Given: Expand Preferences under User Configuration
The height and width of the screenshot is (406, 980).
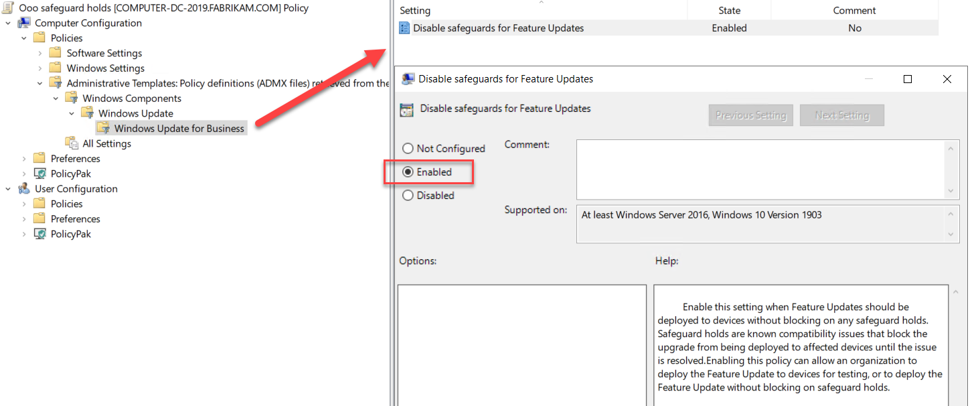Looking at the screenshot, I should (x=24, y=219).
